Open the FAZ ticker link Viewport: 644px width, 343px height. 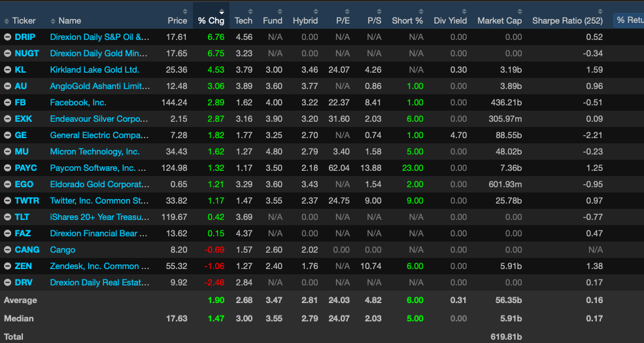[x=23, y=234]
